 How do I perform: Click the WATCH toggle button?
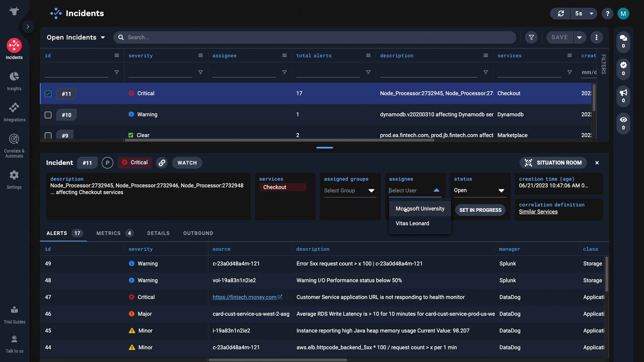point(187,163)
